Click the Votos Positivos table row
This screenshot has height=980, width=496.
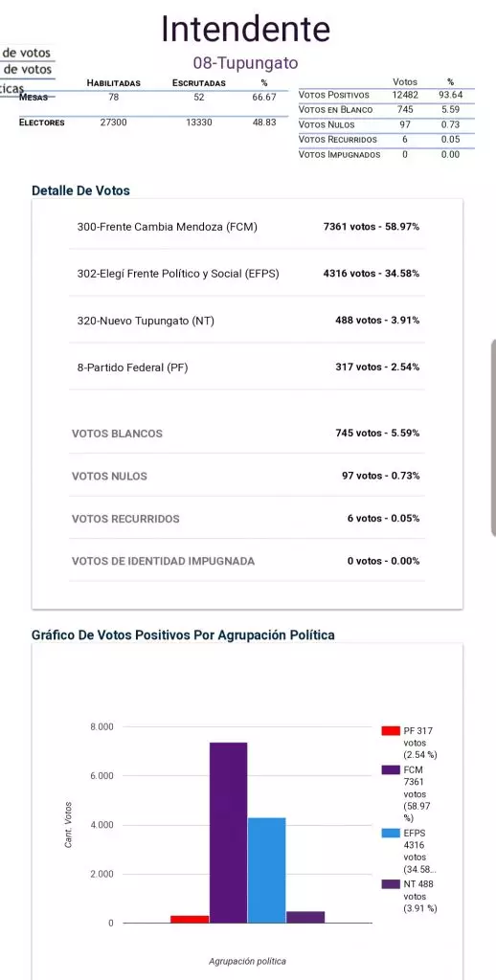point(387,95)
